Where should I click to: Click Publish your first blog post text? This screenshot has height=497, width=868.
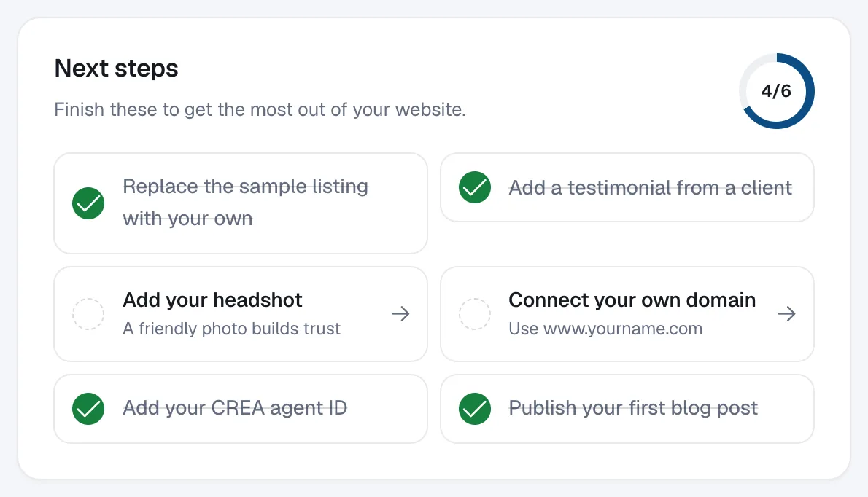click(x=632, y=408)
